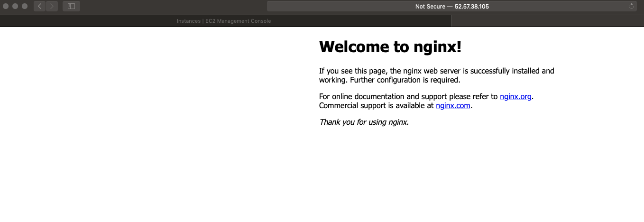This screenshot has height=222, width=644.
Task: Close the window with the red button
Action: (6, 6)
